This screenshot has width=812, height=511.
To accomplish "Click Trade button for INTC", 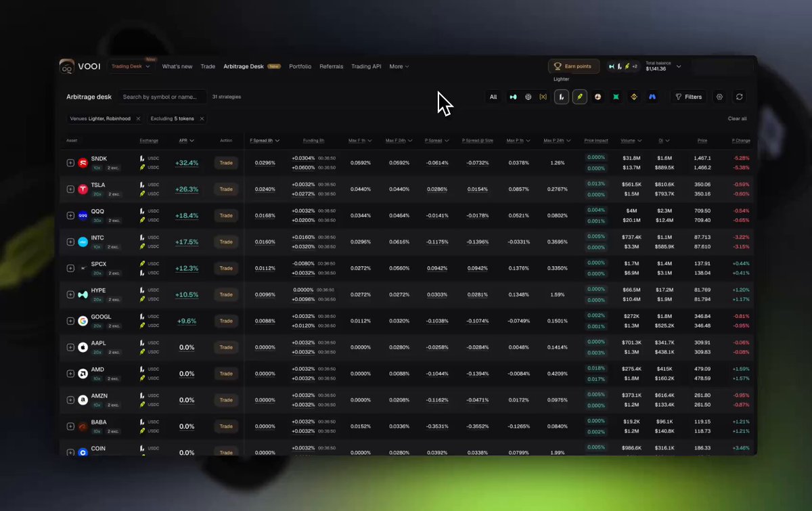I will click(226, 242).
